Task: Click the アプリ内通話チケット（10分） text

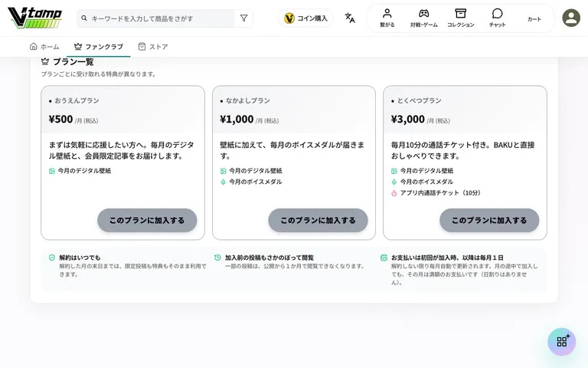Action: point(441,193)
